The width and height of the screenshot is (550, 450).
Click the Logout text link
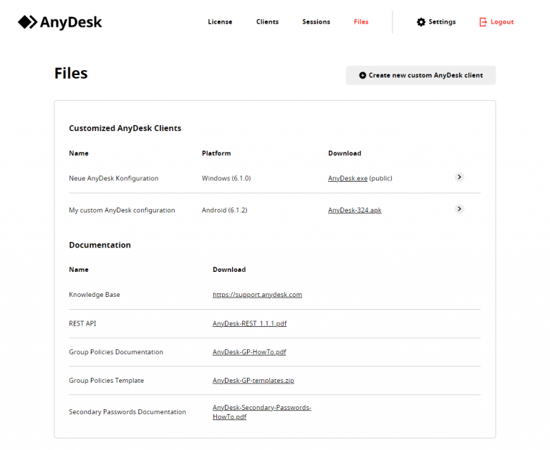click(502, 22)
